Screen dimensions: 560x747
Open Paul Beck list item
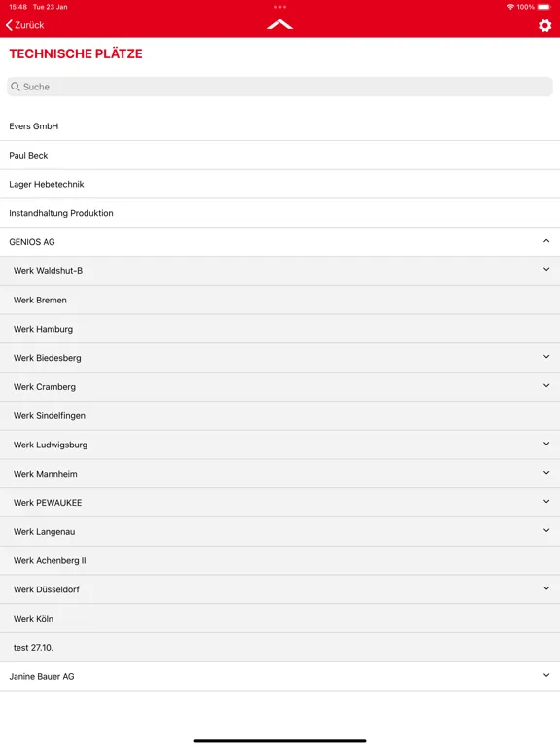[280, 156]
